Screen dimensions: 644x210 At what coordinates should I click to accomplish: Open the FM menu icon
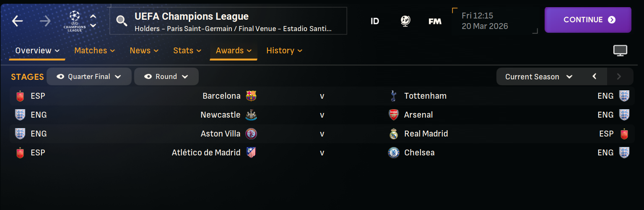[x=435, y=21]
